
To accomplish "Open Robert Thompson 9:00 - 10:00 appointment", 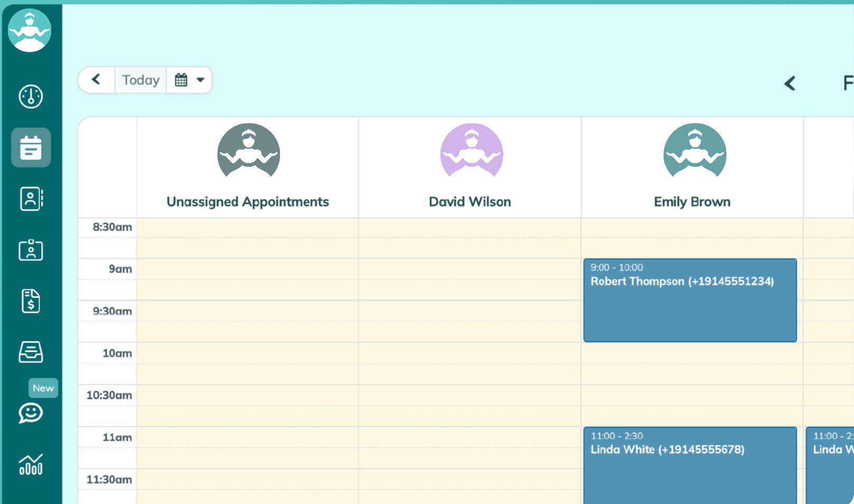I will tap(690, 300).
